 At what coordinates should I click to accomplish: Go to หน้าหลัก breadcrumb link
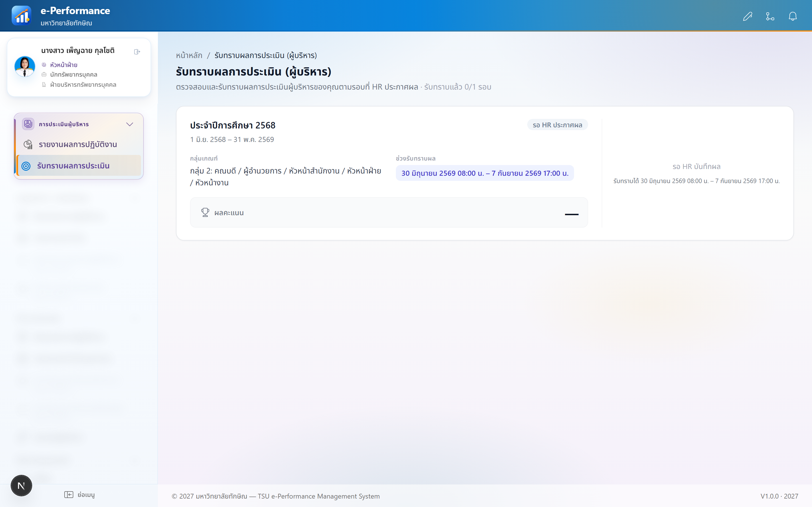click(x=189, y=55)
